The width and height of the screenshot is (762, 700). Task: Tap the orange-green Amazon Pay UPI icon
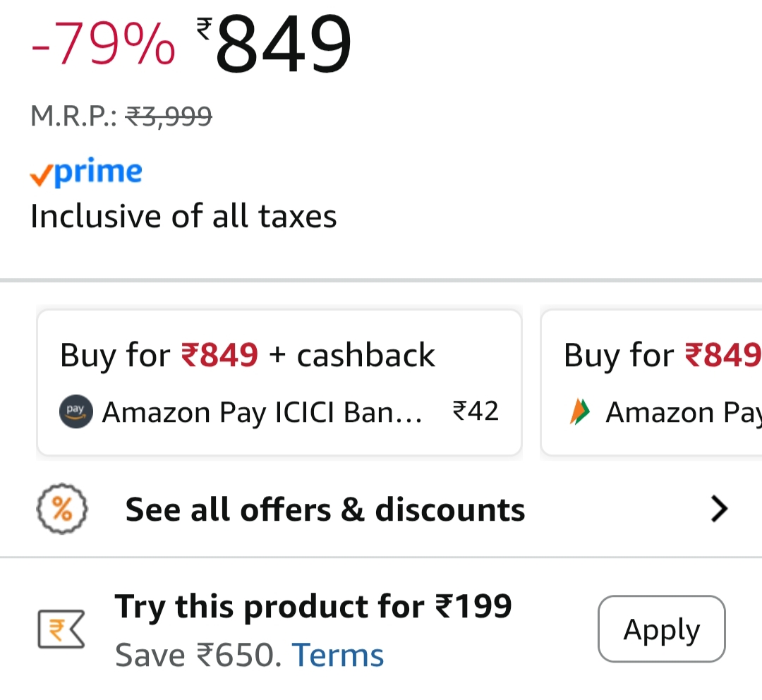tap(579, 411)
